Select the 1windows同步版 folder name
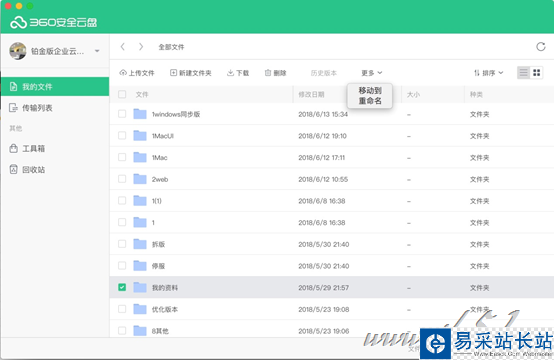This screenshot has height=360, width=554. point(176,114)
